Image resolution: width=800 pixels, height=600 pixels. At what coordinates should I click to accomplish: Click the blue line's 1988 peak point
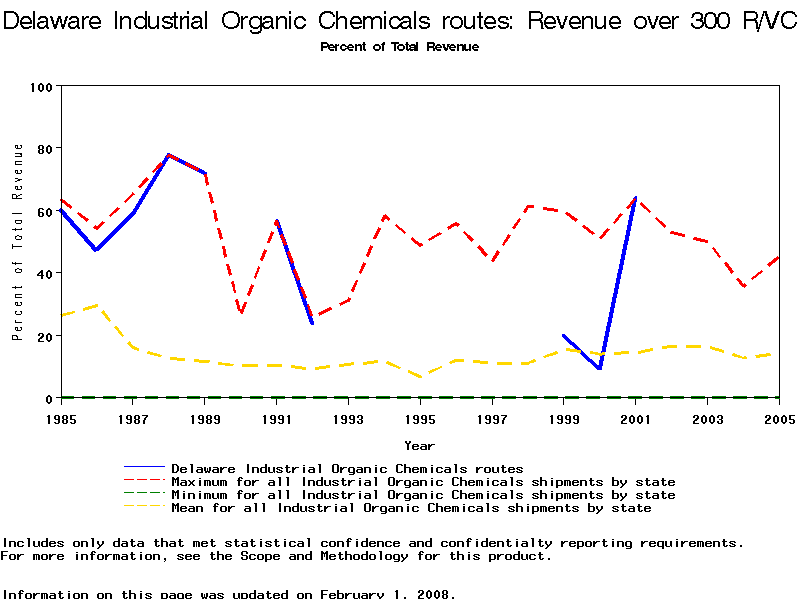[x=169, y=155]
